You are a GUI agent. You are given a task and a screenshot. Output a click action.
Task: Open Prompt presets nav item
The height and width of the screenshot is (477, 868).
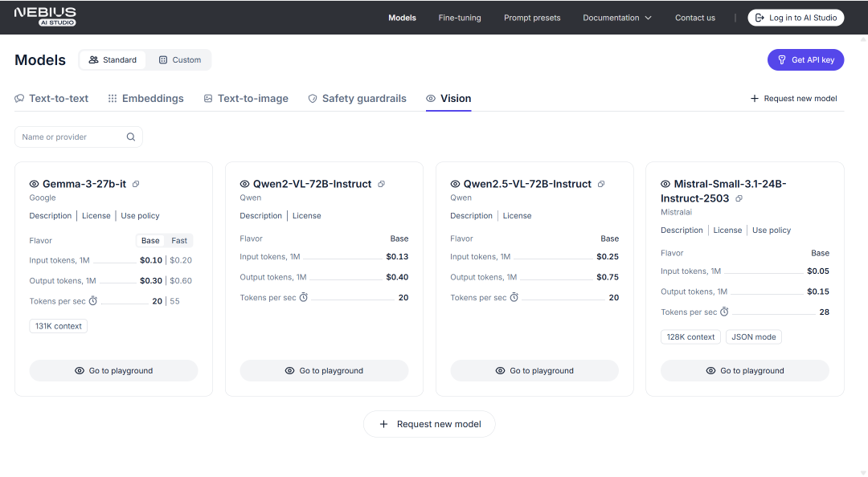532,18
